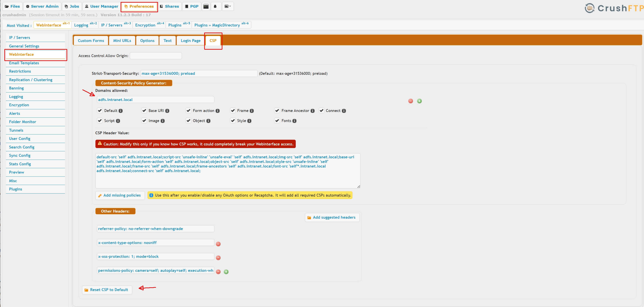
Task: Select Replication / Clustering in sidebar
Action: (35, 80)
